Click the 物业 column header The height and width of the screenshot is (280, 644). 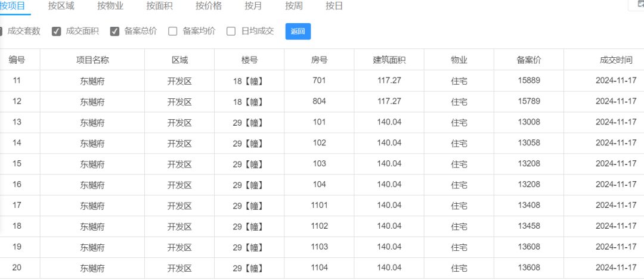459,60
